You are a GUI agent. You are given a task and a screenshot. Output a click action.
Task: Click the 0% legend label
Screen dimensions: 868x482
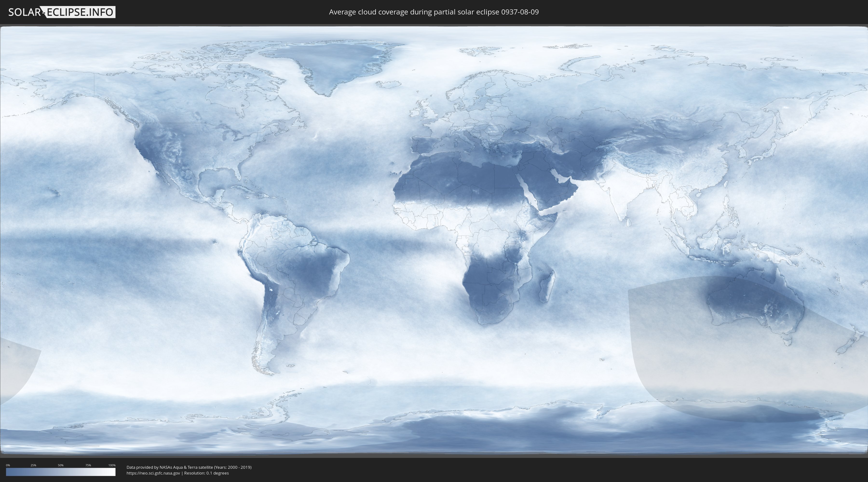8,465
